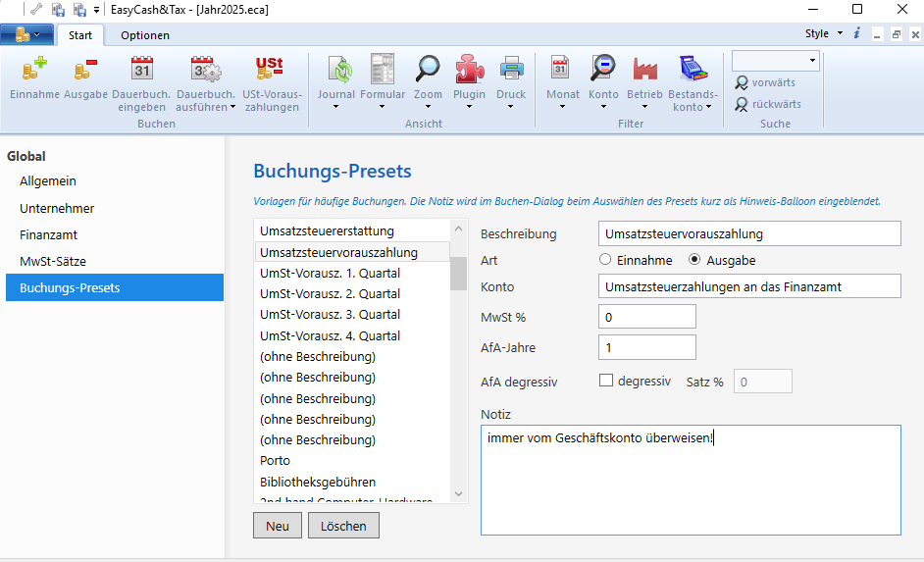
Task: Expand the Zoom dropdown arrow
Action: (428, 107)
